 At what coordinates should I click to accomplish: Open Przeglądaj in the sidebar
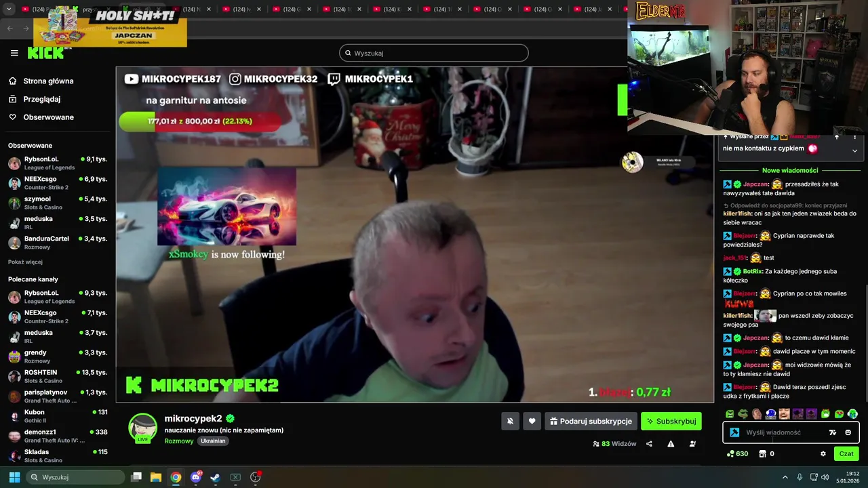tap(41, 99)
